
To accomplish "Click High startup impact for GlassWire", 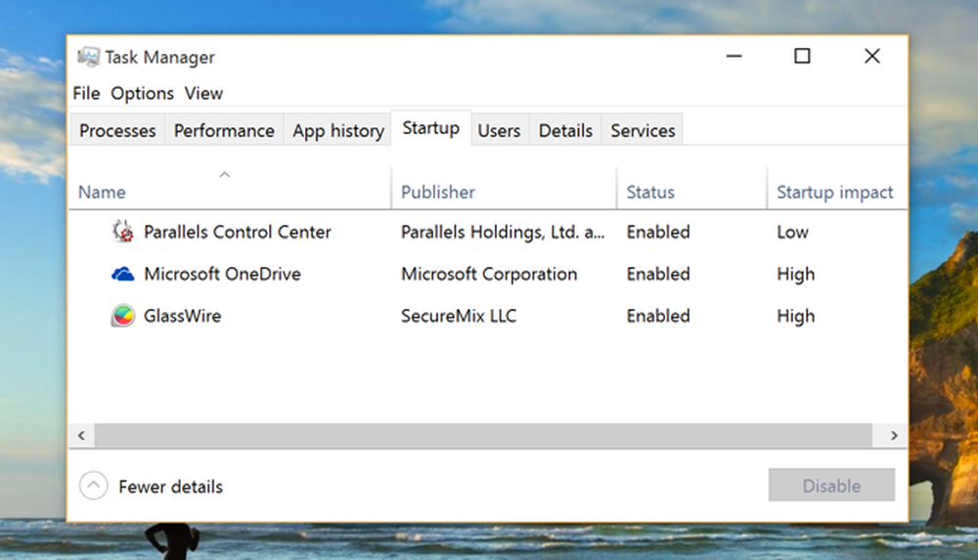I will (x=796, y=317).
